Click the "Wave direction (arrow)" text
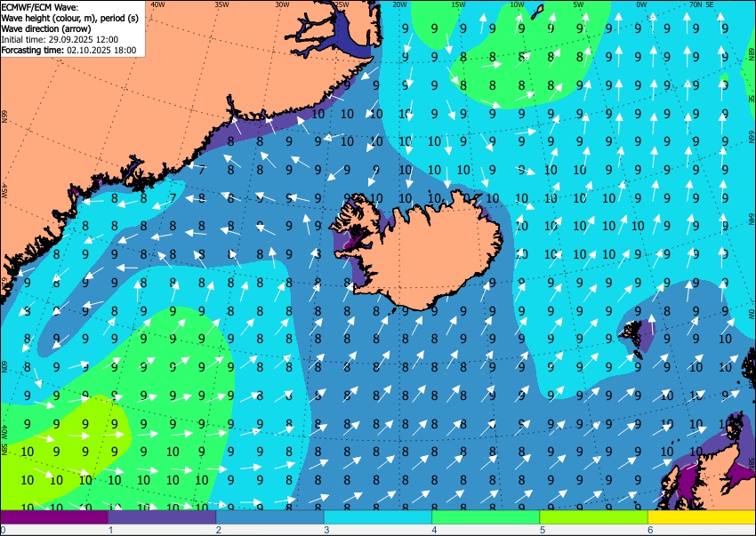756x536 pixels. (45, 28)
